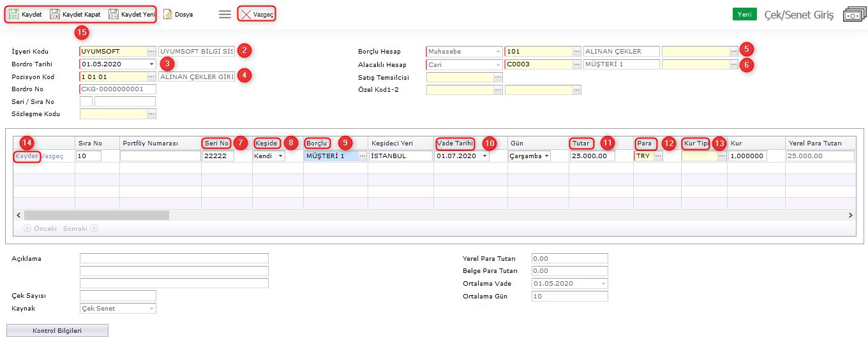Click the grid horizontal scrollbar thumb
This screenshot has width=868, height=345.
(x=96, y=216)
